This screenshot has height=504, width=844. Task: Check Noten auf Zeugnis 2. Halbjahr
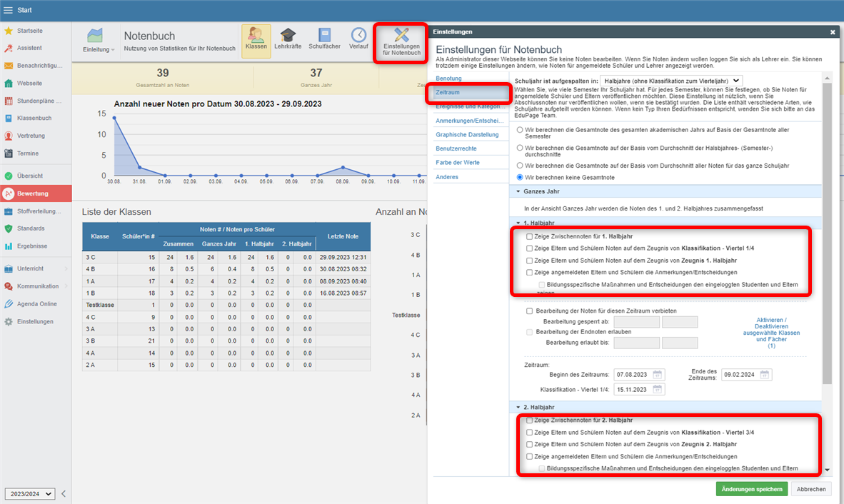pos(529,444)
